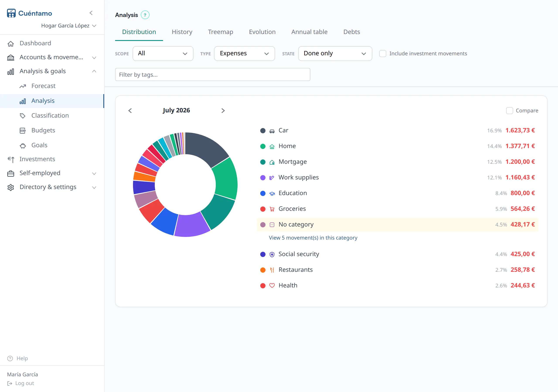Open the State dropdown set to Done only
The image size is (558, 392).
pyautogui.click(x=335, y=53)
